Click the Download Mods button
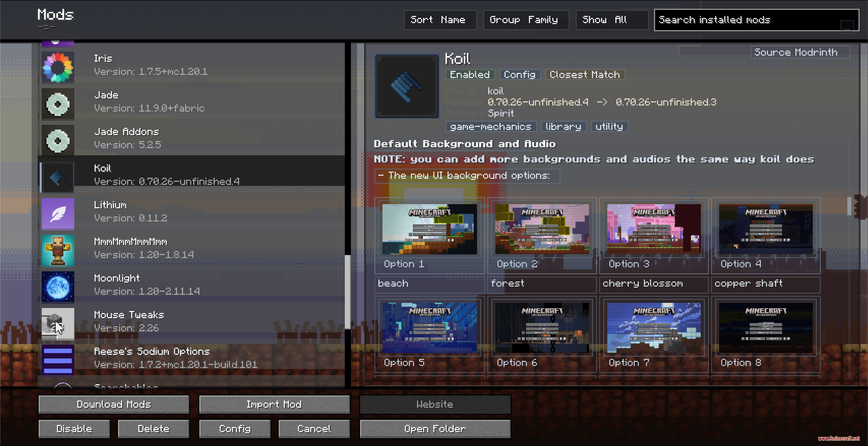The height and width of the screenshot is (446, 868). pyautogui.click(x=114, y=404)
